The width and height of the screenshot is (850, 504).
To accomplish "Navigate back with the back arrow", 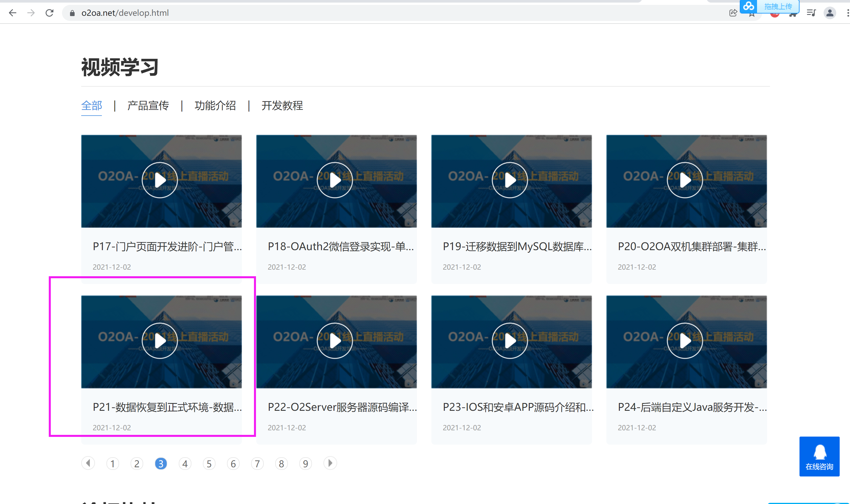I will click(12, 13).
